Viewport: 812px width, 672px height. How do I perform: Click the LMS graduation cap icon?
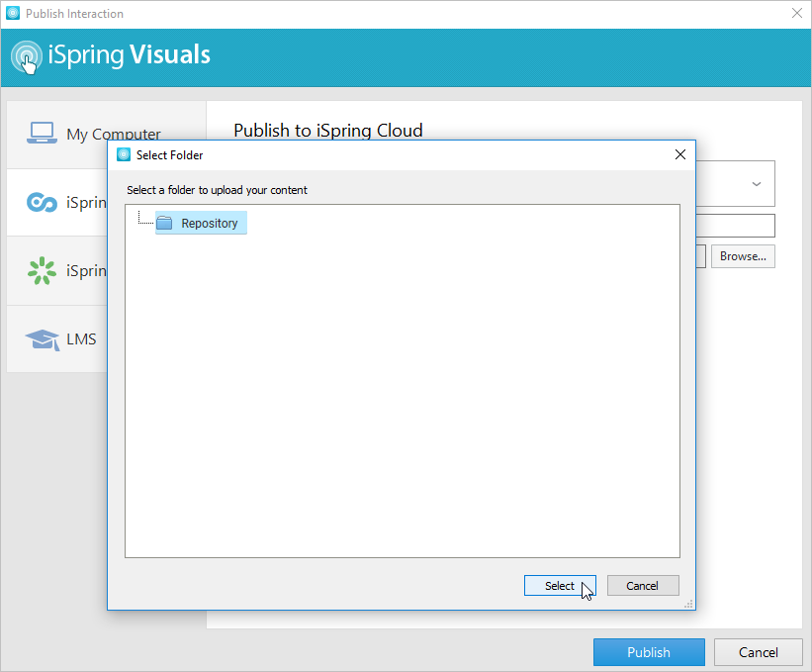point(42,339)
